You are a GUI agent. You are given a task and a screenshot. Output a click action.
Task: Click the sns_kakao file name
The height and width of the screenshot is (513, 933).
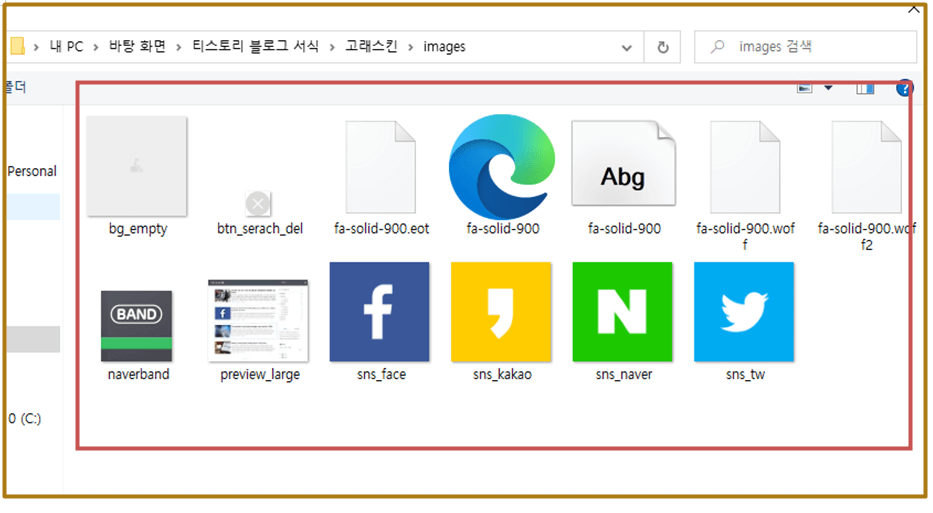click(502, 374)
